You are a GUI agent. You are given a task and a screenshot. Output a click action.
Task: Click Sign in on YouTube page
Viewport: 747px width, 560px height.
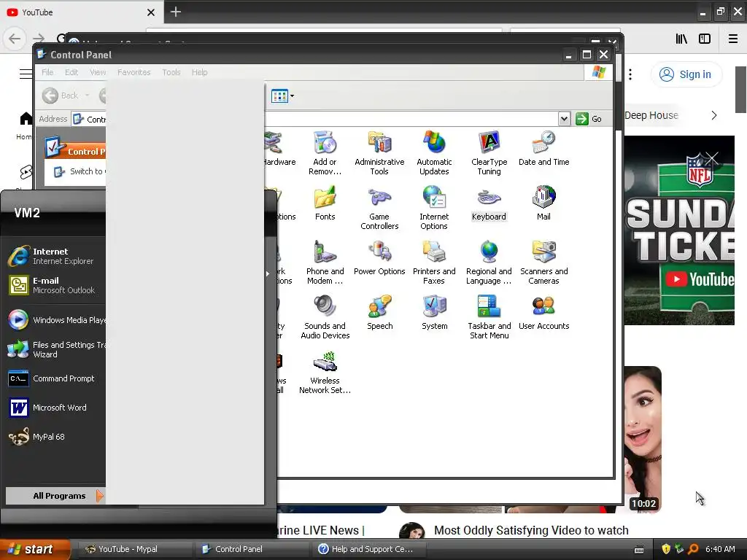coord(686,74)
